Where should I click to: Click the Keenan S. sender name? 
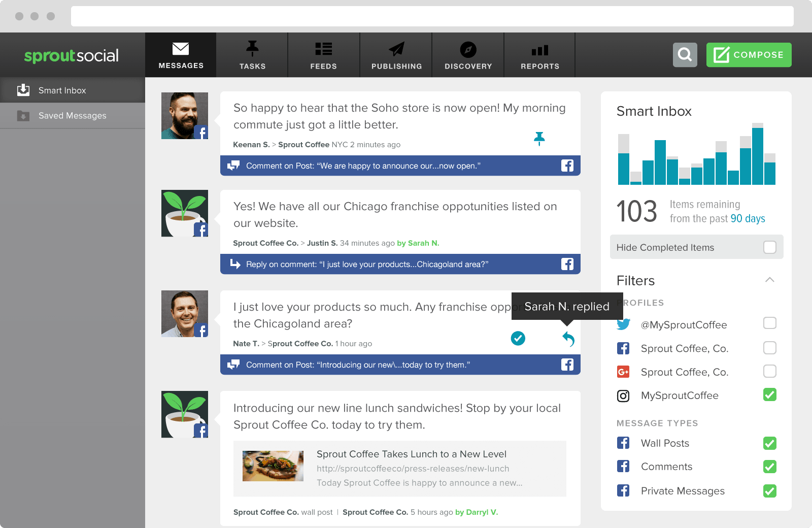click(251, 145)
